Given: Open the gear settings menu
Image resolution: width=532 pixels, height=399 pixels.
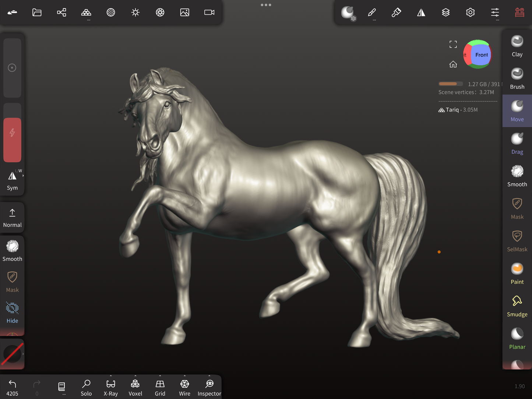Looking at the screenshot, I should click(470, 13).
